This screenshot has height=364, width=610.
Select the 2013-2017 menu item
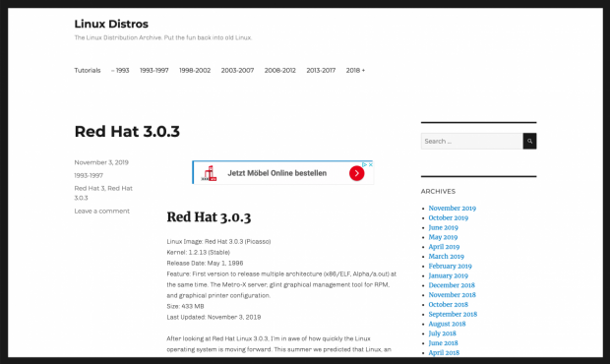coord(321,71)
